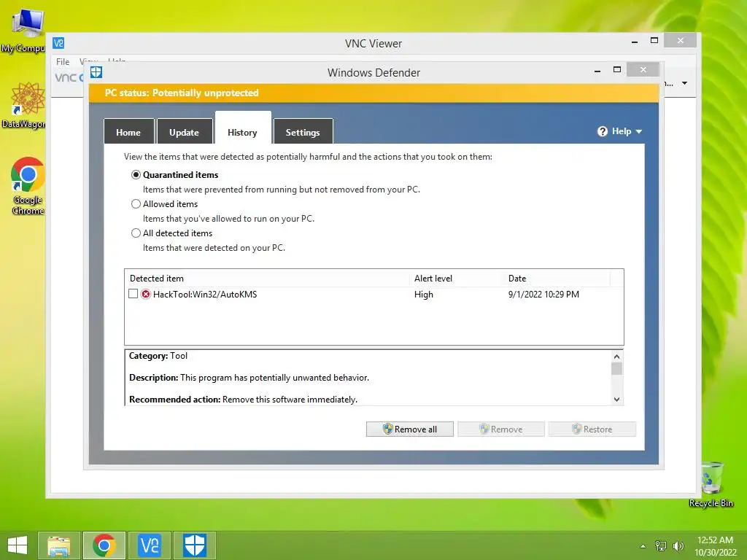The height and width of the screenshot is (560, 747).
Task: Open File Explorer from the taskbar
Action: 59,545
